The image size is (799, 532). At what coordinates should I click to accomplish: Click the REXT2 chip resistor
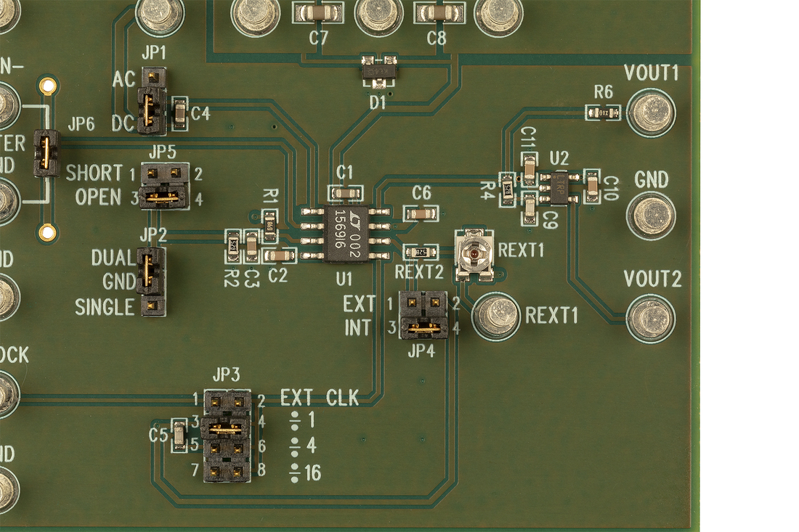click(421, 252)
